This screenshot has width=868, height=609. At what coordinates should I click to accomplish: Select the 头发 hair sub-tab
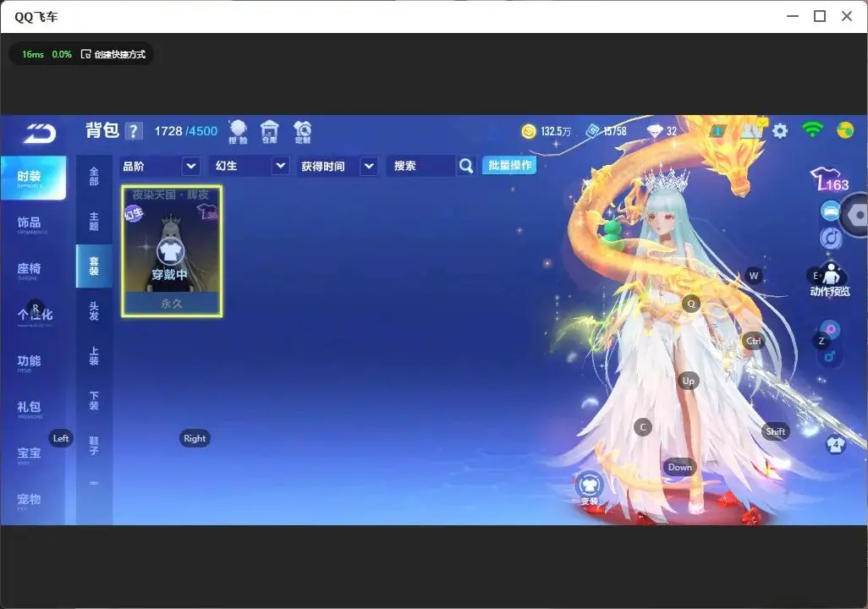click(94, 311)
